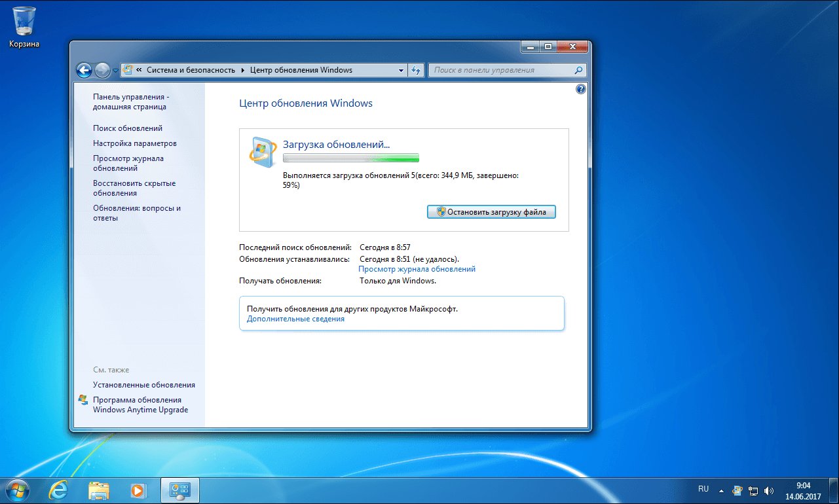Click the Back navigation arrow button
The image size is (839, 504).
pyautogui.click(x=84, y=70)
